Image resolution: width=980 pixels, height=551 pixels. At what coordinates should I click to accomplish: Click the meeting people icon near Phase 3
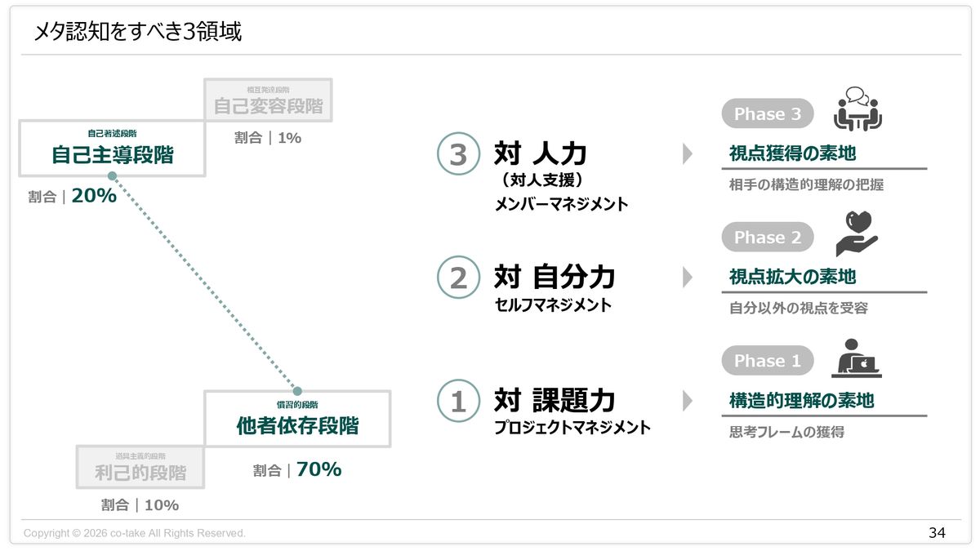[x=857, y=109]
